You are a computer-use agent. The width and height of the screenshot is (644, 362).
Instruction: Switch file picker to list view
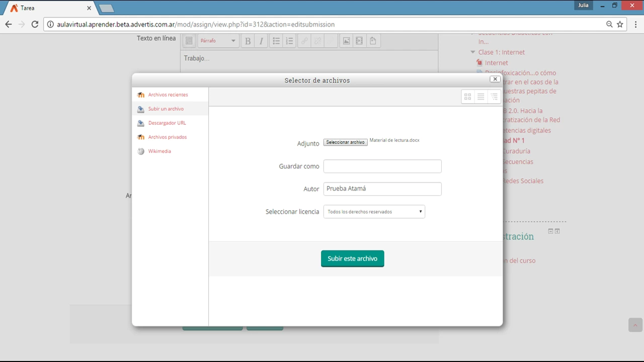tap(481, 97)
